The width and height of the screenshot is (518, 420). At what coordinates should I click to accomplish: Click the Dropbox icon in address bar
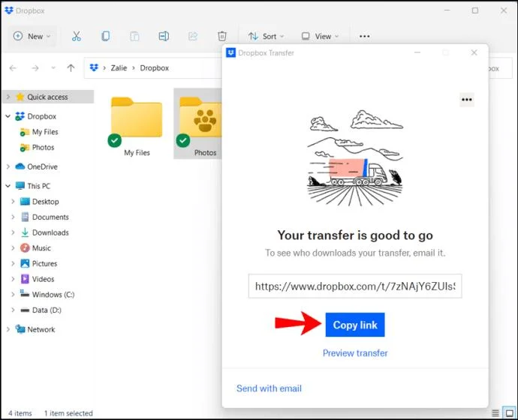(x=94, y=68)
